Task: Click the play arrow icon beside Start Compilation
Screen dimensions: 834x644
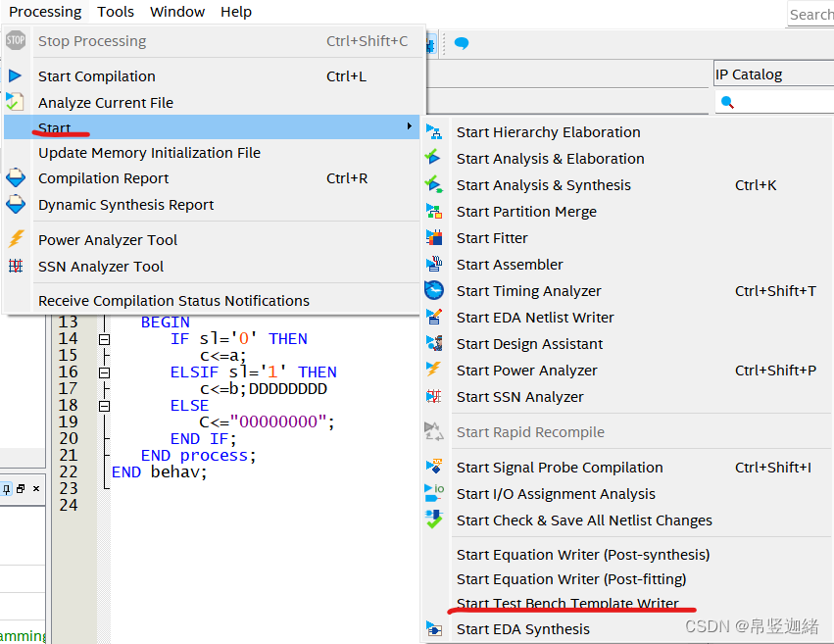Action: tap(14, 75)
